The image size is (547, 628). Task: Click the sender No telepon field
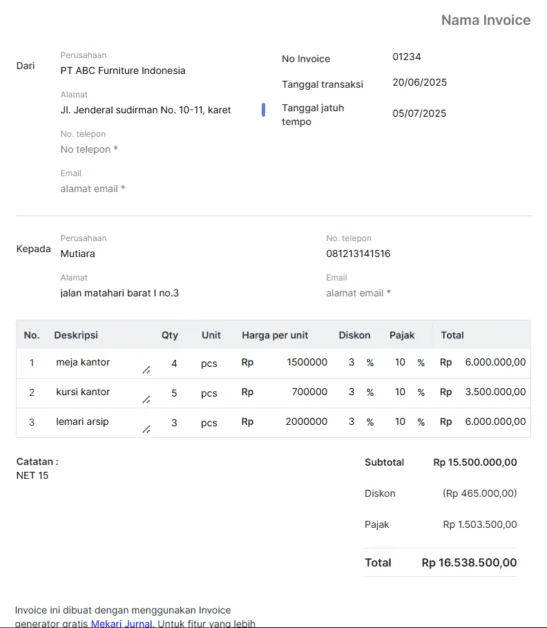pos(89,149)
